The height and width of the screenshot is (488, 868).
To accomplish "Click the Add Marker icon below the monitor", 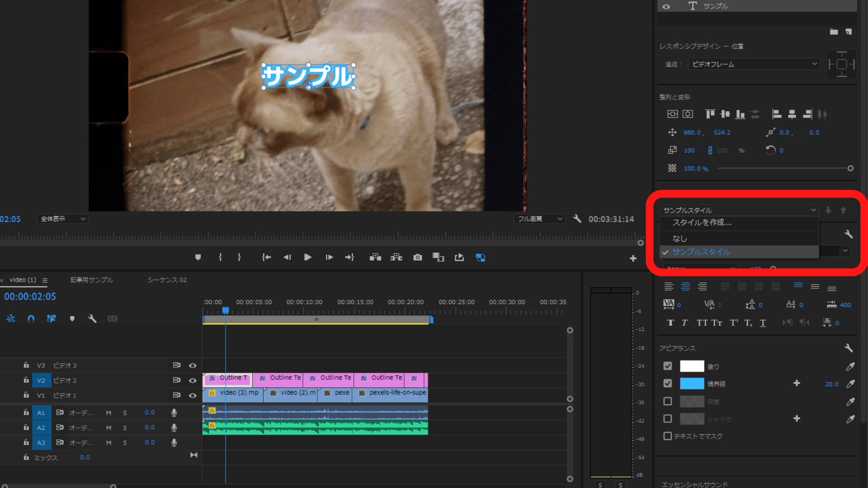I will pos(198,257).
